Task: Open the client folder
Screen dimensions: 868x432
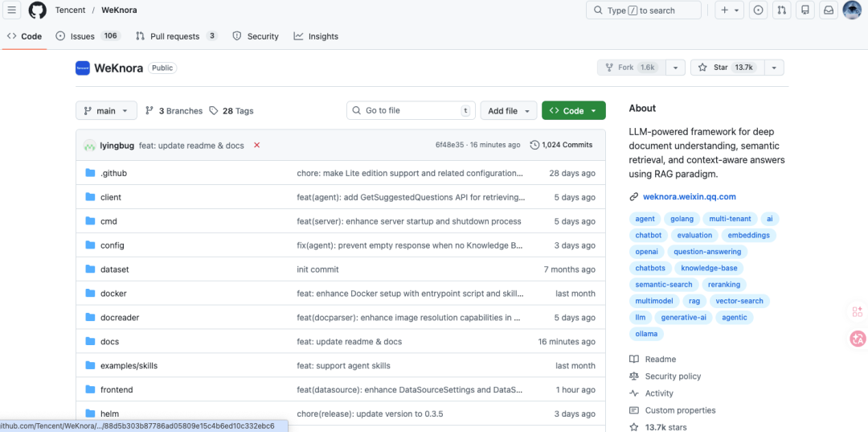Action: pyautogui.click(x=111, y=197)
